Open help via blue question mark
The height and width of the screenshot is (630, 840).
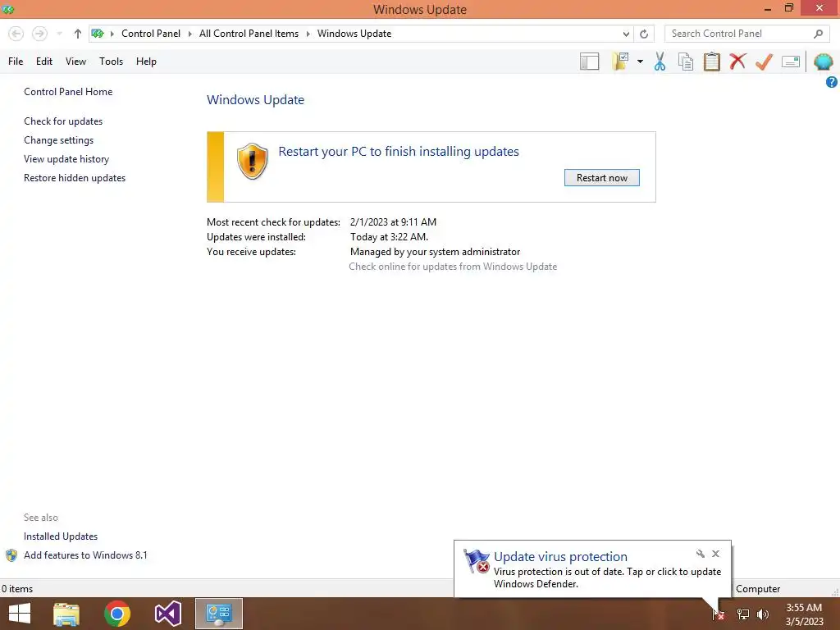coord(832,82)
